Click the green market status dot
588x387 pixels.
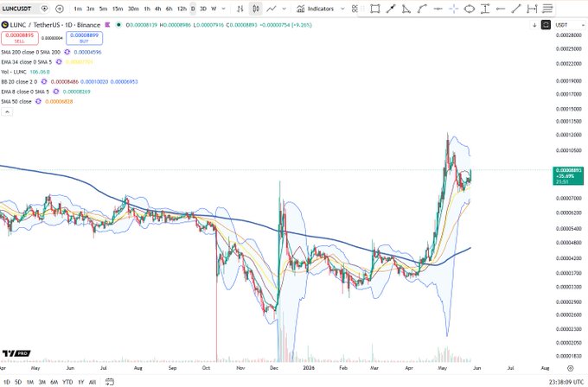coord(118,25)
